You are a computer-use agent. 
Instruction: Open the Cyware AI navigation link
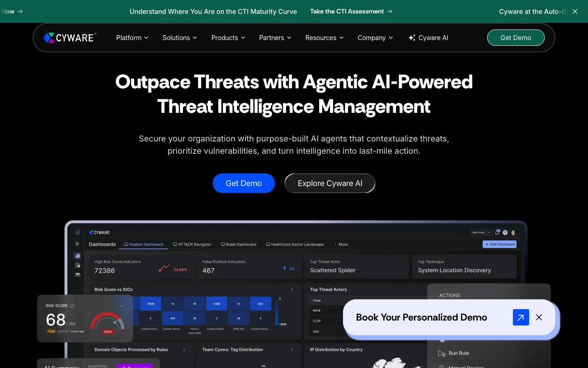tap(428, 38)
